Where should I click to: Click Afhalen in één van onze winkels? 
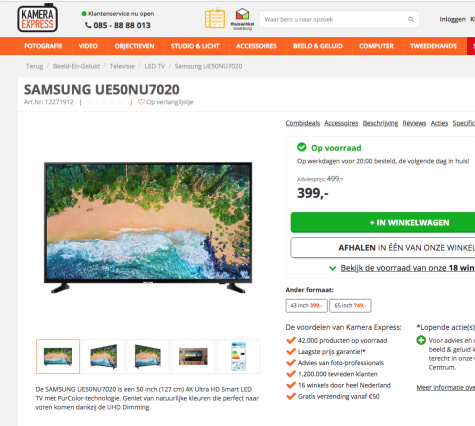[x=383, y=248]
